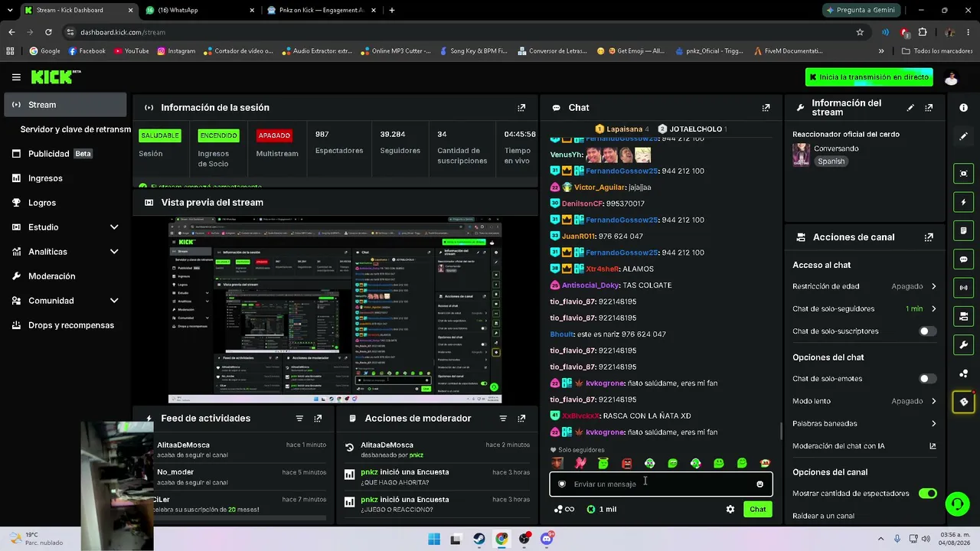The width and height of the screenshot is (980, 551).
Task: Toggle the chat bubble widget icon
Action: [x=963, y=259]
